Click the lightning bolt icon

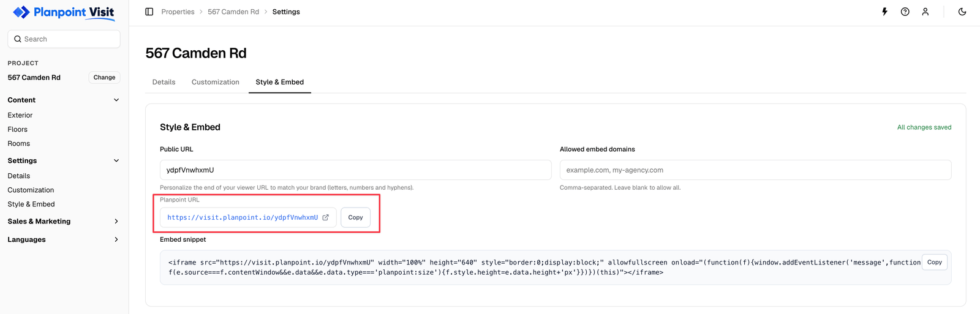coord(884,12)
